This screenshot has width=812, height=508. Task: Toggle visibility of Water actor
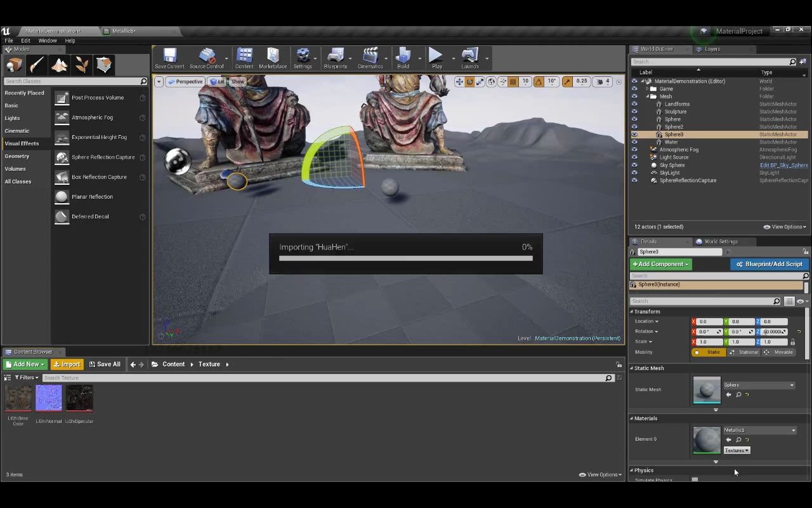click(634, 142)
